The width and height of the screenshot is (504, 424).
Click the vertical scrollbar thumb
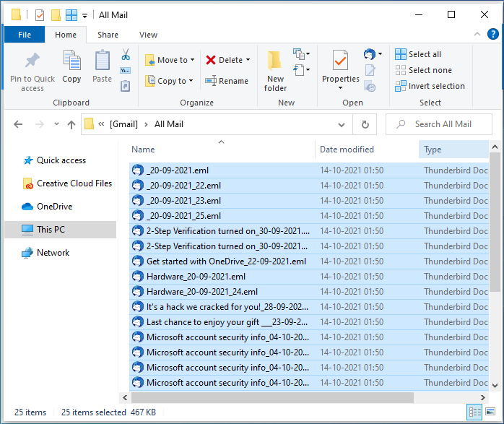[x=495, y=222]
